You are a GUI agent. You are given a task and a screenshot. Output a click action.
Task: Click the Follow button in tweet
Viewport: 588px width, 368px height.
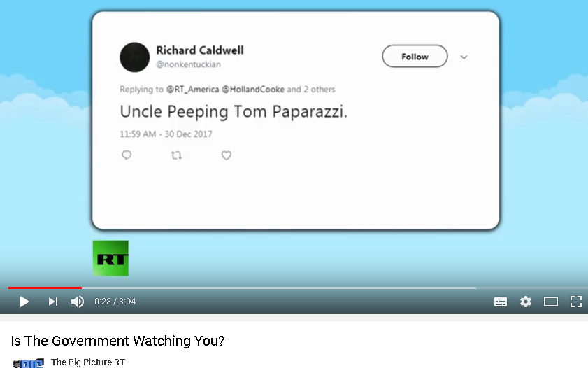415,57
